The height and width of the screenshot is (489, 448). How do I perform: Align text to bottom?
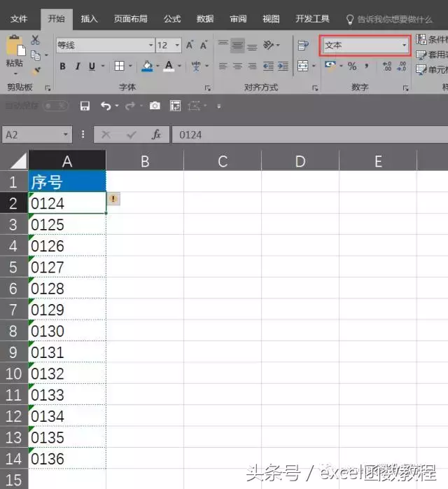pos(252,46)
